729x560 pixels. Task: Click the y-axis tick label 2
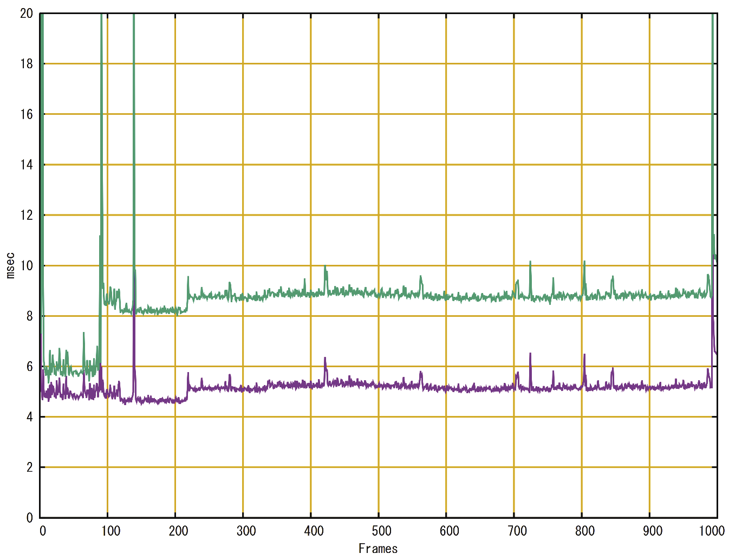30,467
